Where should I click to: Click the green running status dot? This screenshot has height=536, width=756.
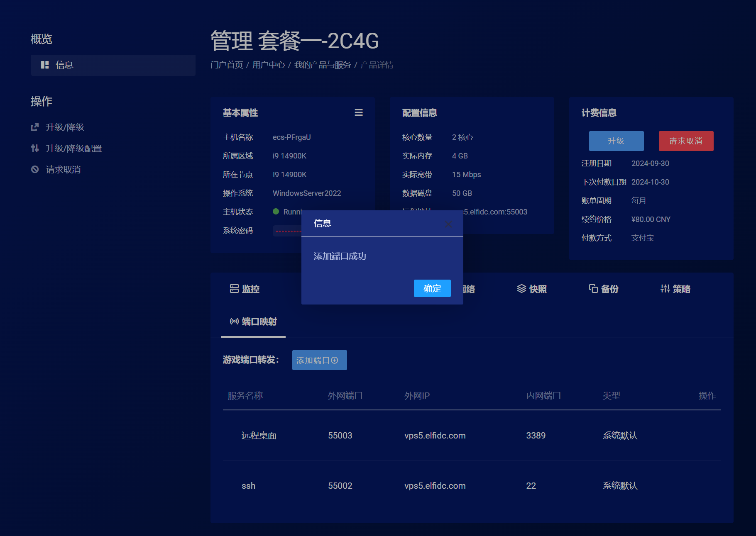tap(276, 212)
